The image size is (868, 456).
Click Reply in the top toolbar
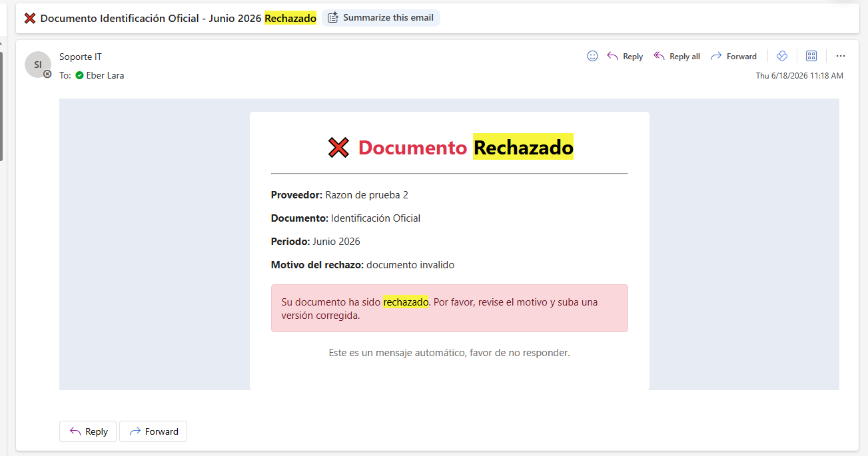[625, 56]
